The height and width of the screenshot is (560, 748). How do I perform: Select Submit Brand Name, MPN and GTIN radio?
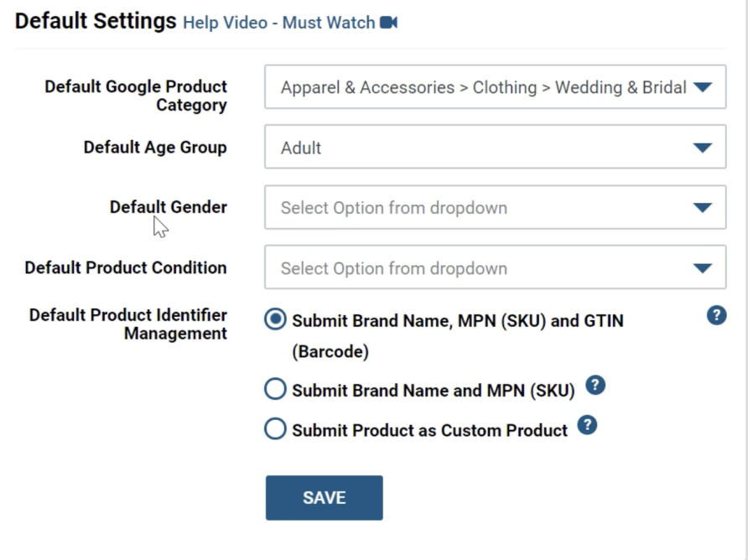pyautogui.click(x=275, y=320)
